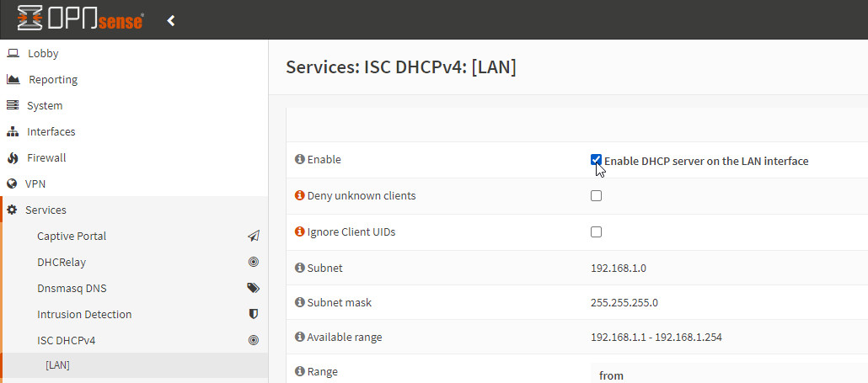Open the Lobby menu
Viewport: 868px width, 383px height.
tap(43, 54)
